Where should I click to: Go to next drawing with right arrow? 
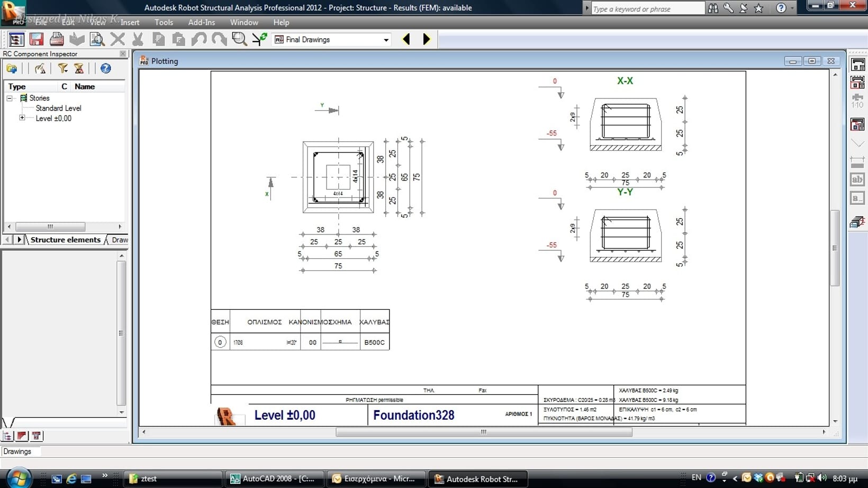pos(427,39)
